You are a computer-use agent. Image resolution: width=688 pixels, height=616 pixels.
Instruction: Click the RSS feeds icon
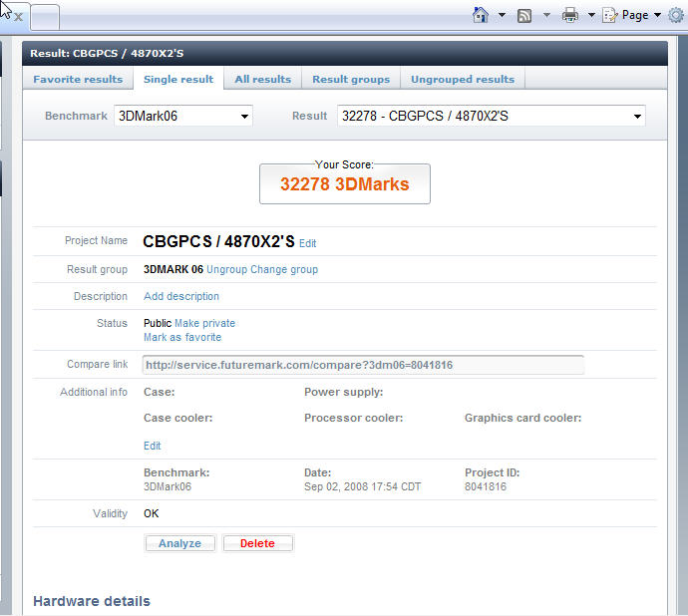tap(524, 16)
